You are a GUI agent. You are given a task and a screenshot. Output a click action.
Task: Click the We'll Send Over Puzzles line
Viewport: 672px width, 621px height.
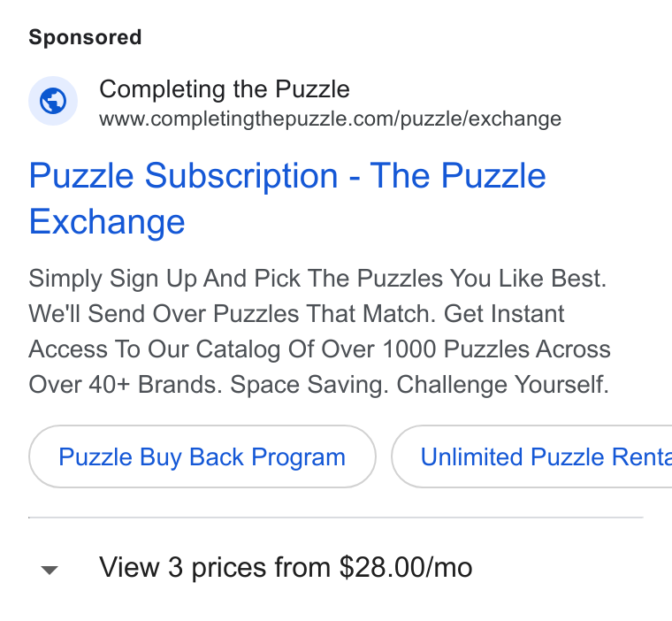tap(296, 313)
